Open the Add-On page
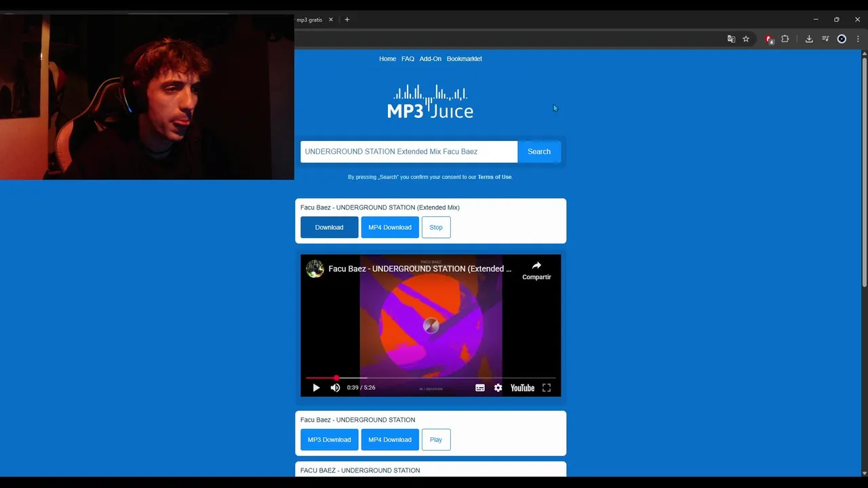 pyautogui.click(x=430, y=59)
